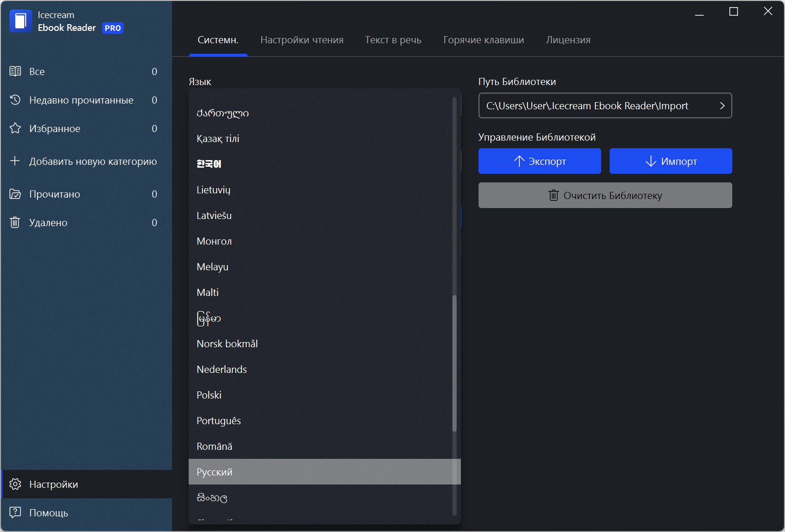Select Melayu language option
Image resolution: width=785 pixels, height=532 pixels.
coord(325,267)
